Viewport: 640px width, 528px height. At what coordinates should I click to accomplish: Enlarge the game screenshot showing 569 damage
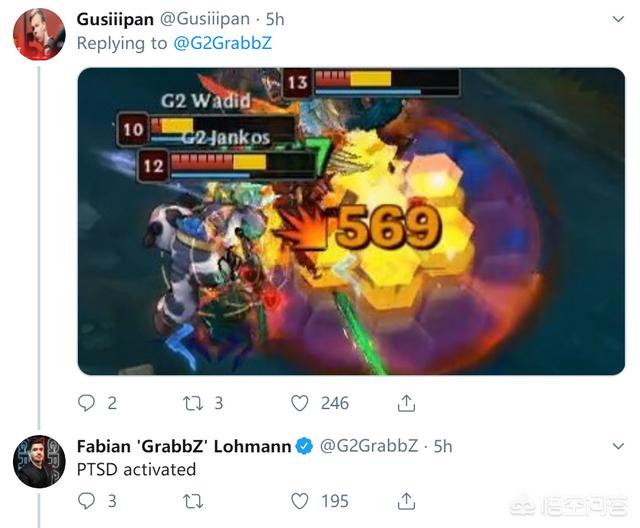click(x=351, y=221)
